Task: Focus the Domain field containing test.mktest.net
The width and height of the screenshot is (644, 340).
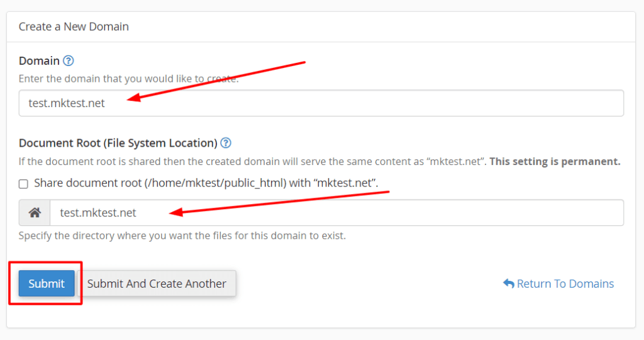Action: (x=321, y=103)
